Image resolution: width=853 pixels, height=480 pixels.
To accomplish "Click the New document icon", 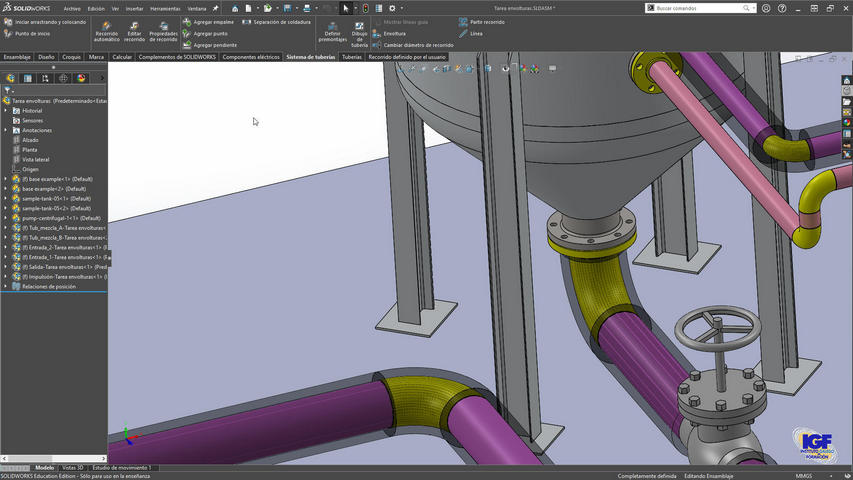I will point(249,8).
